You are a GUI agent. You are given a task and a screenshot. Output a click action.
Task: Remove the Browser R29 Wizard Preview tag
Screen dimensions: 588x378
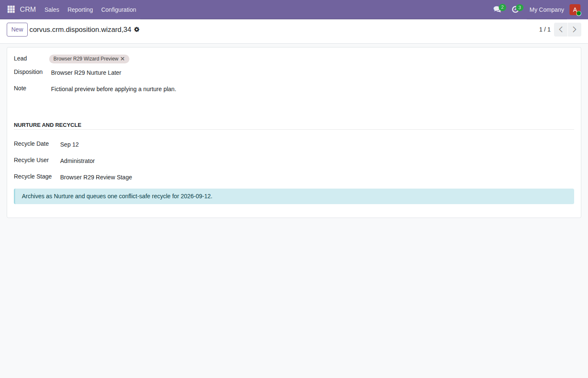pos(123,59)
